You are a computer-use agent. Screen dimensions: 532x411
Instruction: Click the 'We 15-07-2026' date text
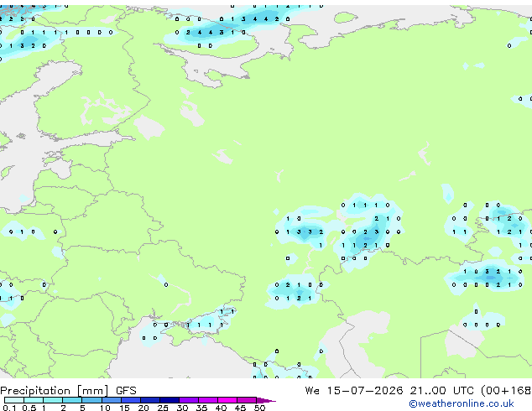point(354,391)
